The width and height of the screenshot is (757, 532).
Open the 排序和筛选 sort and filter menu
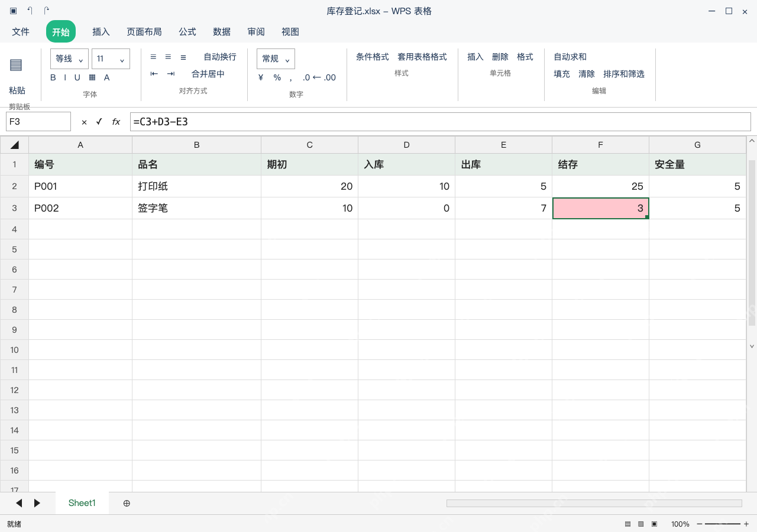pos(624,74)
